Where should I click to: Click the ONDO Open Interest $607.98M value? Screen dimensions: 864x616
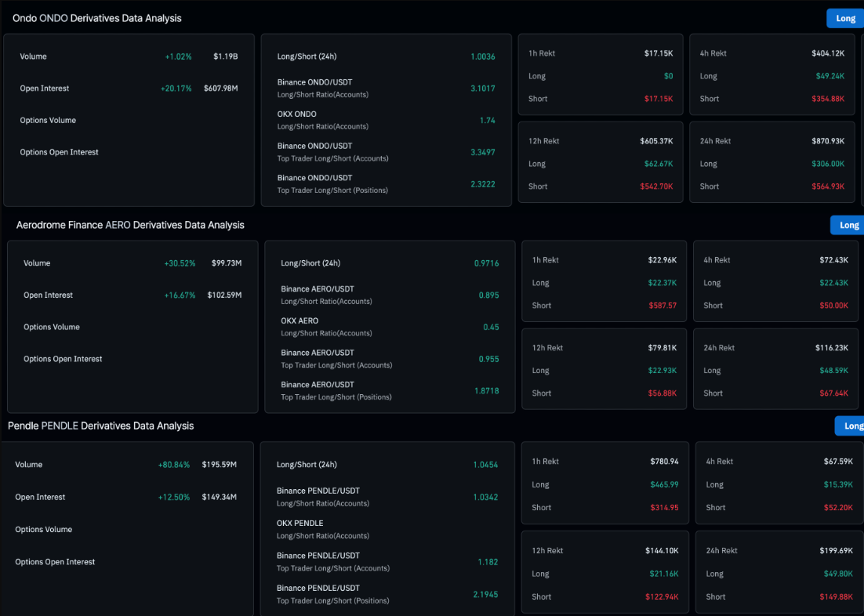[220, 89]
